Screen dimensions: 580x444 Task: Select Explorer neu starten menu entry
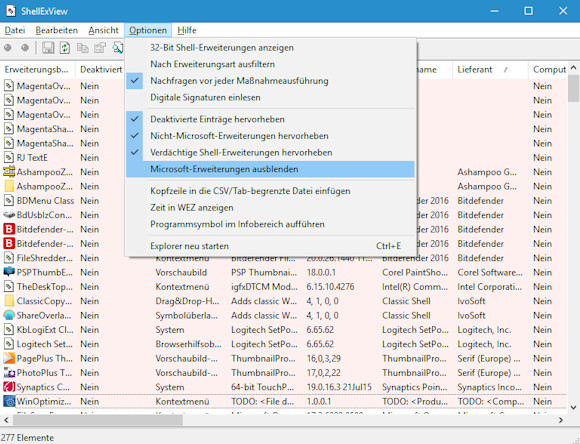[x=270, y=246]
